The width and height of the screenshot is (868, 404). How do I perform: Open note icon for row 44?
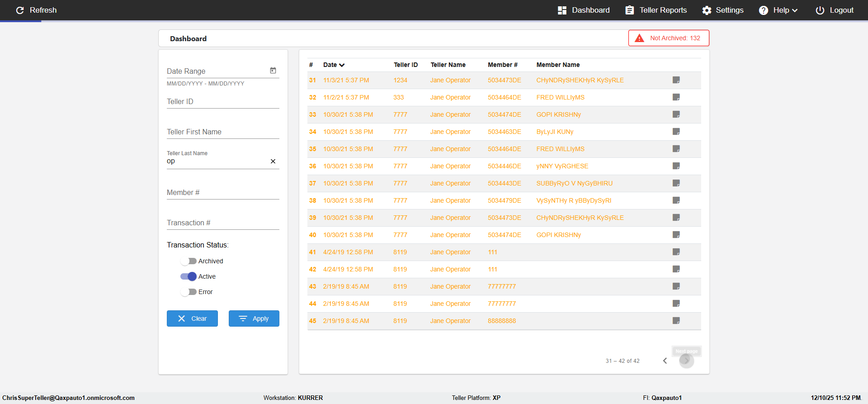pyautogui.click(x=676, y=304)
